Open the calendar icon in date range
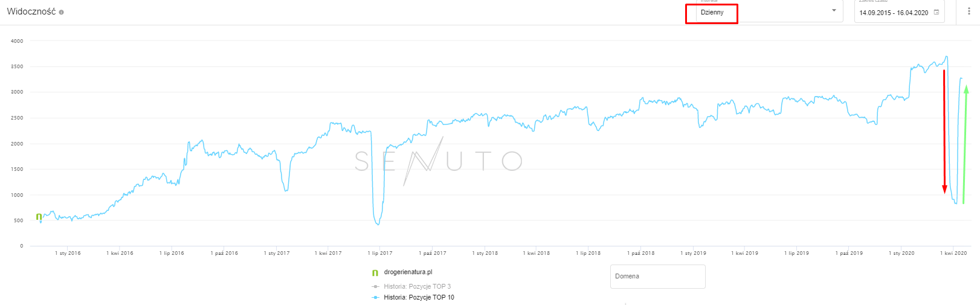This screenshot has width=980, height=305. pyautogui.click(x=936, y=12)
